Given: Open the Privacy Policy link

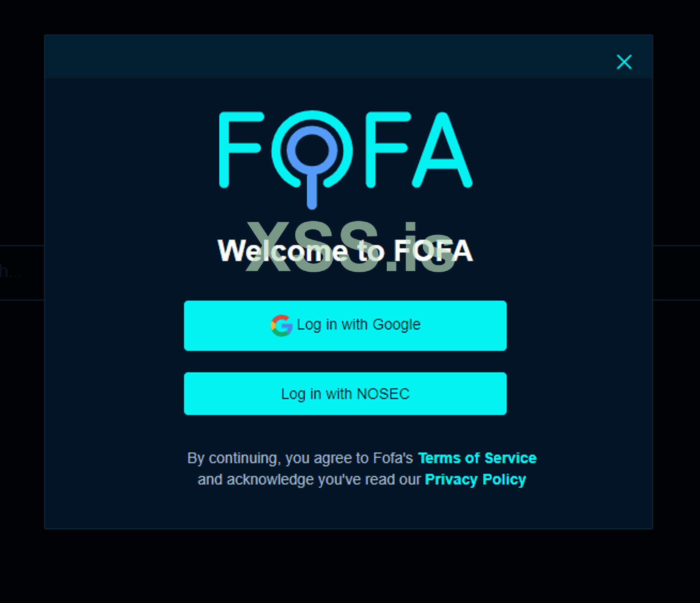Looking at the screenshot, I should click(475, 479).
